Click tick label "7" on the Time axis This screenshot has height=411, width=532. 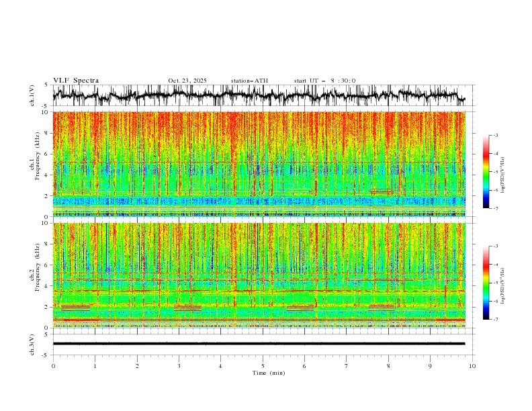click(x=347, y=366)
